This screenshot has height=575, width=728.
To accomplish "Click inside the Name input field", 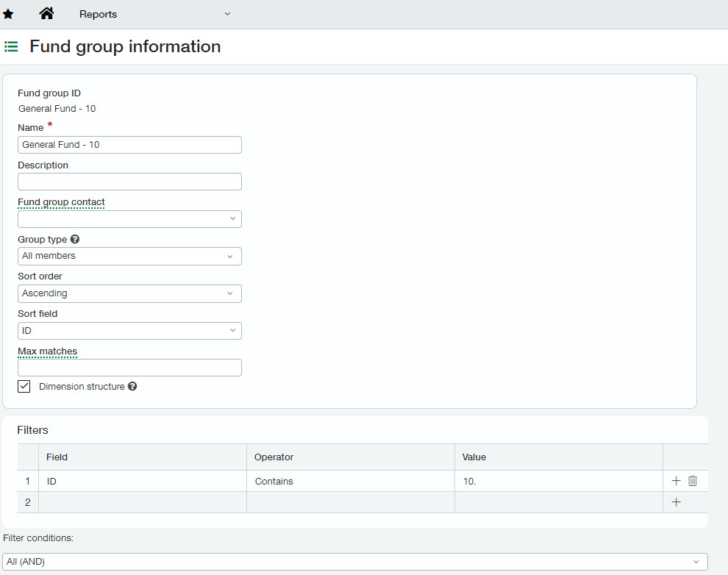I will click(x=129, y=144).
